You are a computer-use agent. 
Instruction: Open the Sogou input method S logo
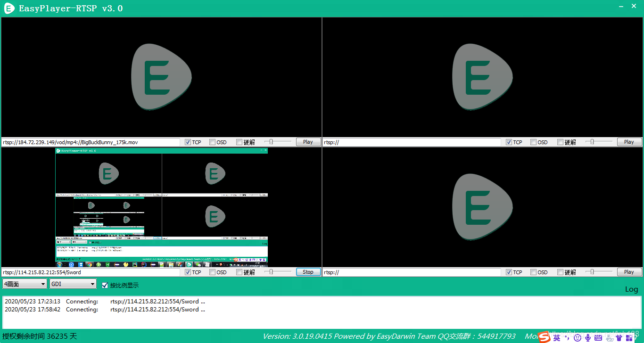545,337
